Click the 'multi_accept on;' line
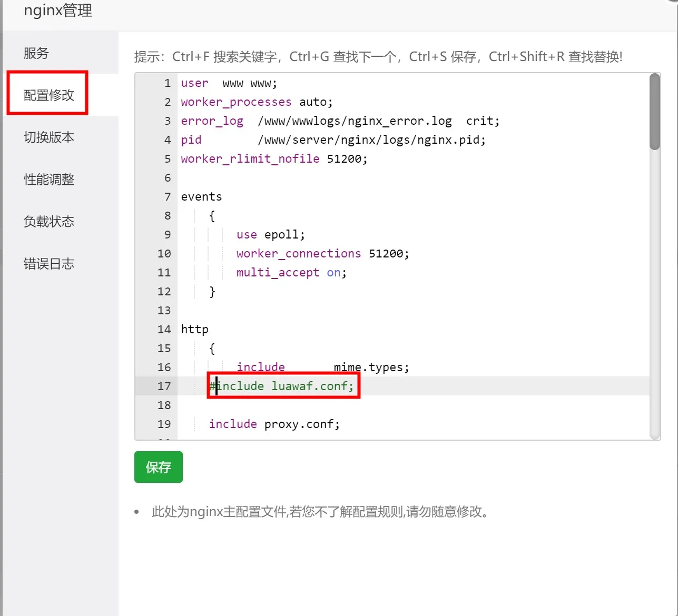The height and width of the screenshot is (616, 678). [x=292, y=273]
